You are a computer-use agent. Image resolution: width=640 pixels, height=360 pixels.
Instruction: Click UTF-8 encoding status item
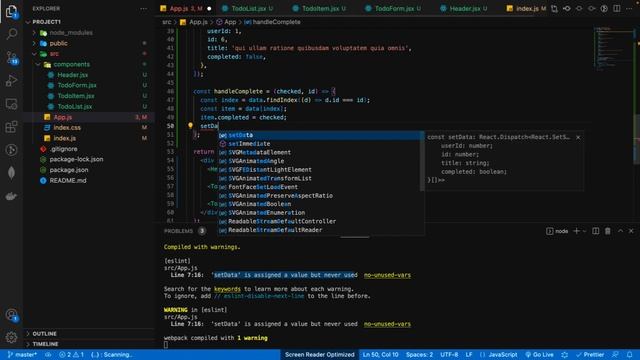pyautogui.click(x=449, y=355)
